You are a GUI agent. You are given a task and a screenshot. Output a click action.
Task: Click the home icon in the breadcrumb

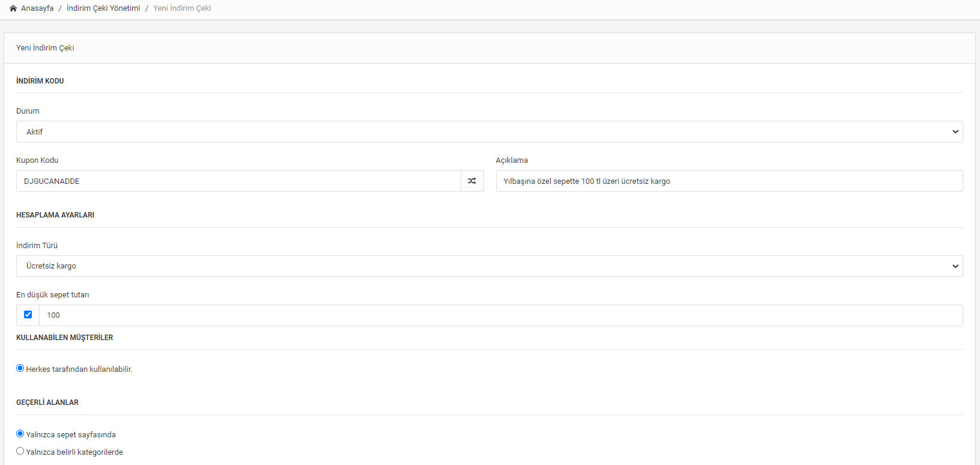(x=13, y=8)
